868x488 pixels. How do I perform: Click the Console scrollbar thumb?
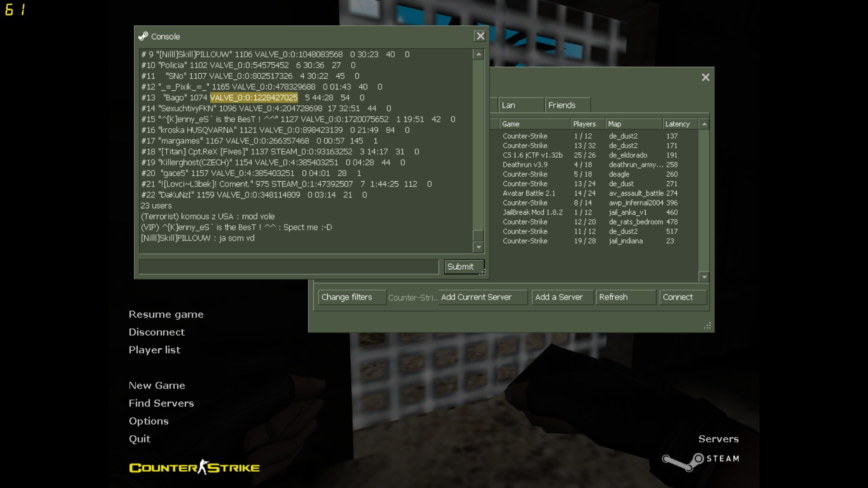click(478, 235)
